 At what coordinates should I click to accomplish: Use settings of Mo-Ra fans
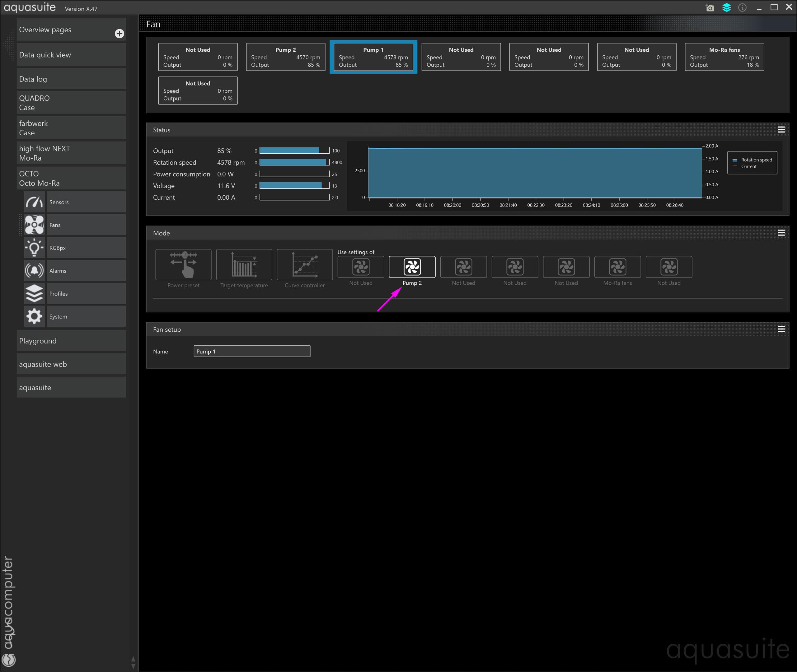(x=617, y=267)
